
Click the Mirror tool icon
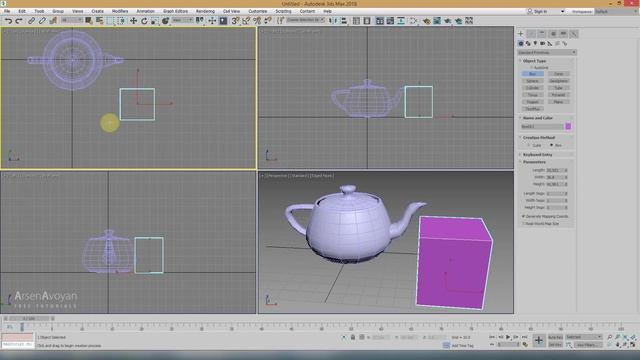(333, 20)
